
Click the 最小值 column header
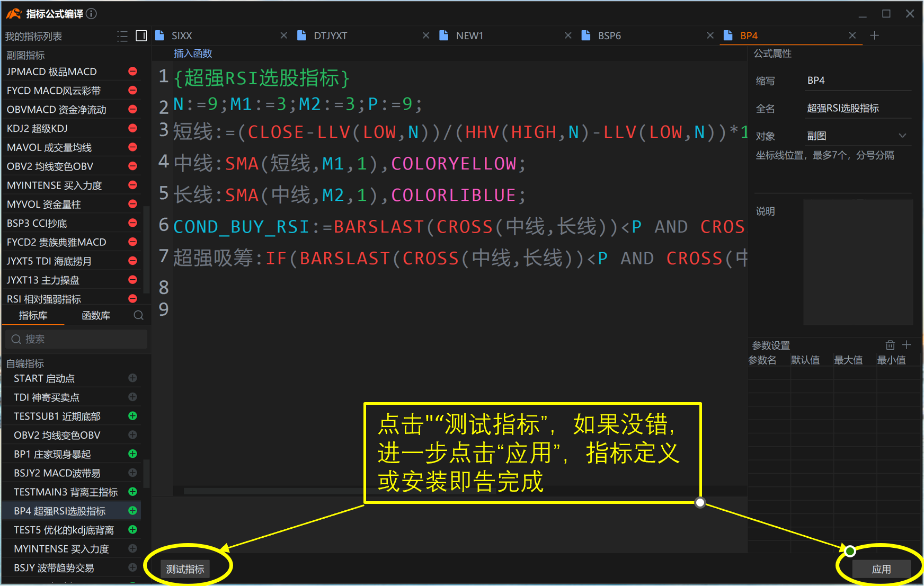891,360
